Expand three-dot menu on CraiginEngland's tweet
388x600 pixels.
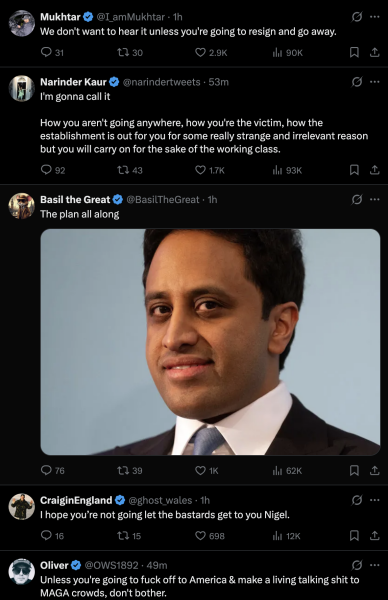click(375, 500)
